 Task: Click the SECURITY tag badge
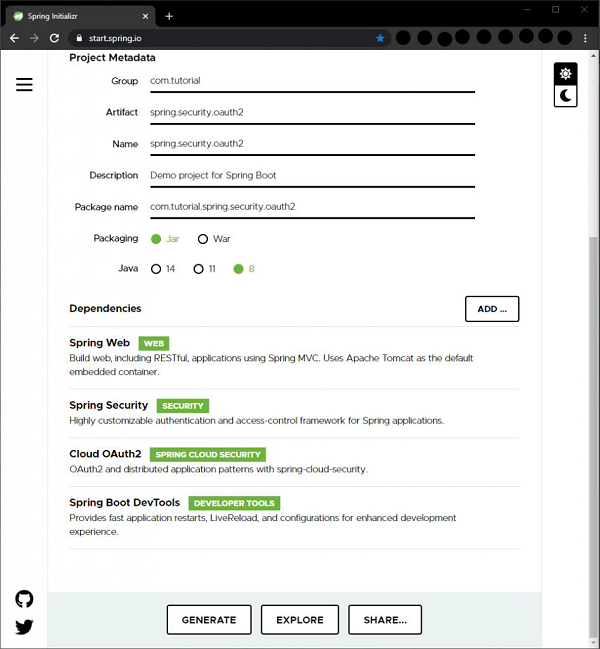pyautogui.click(x=182, y=406)
